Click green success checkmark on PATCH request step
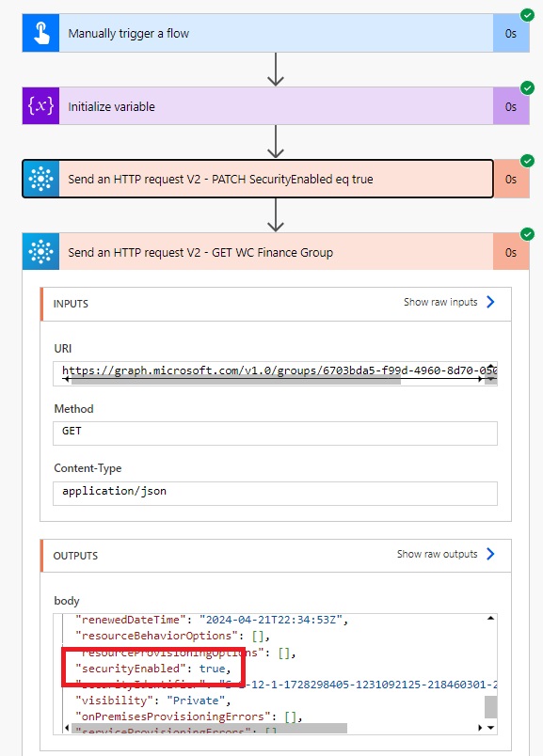This screenshot has height=756, width=543. click(527, 161)
